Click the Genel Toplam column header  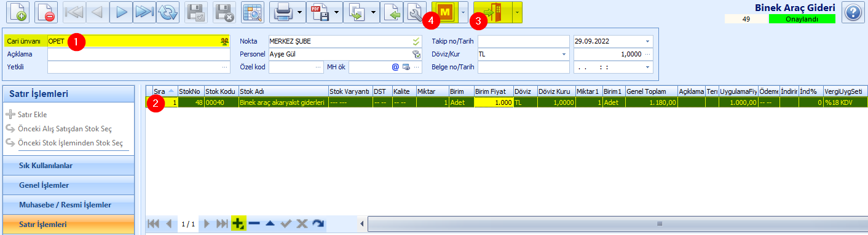point(651,91)
